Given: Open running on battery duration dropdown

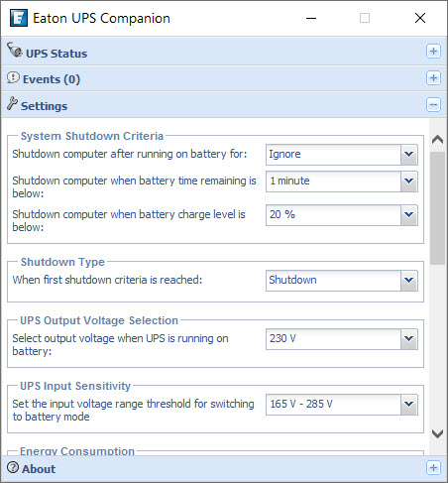Looking at the screenshot, I should tap(342, 155).
